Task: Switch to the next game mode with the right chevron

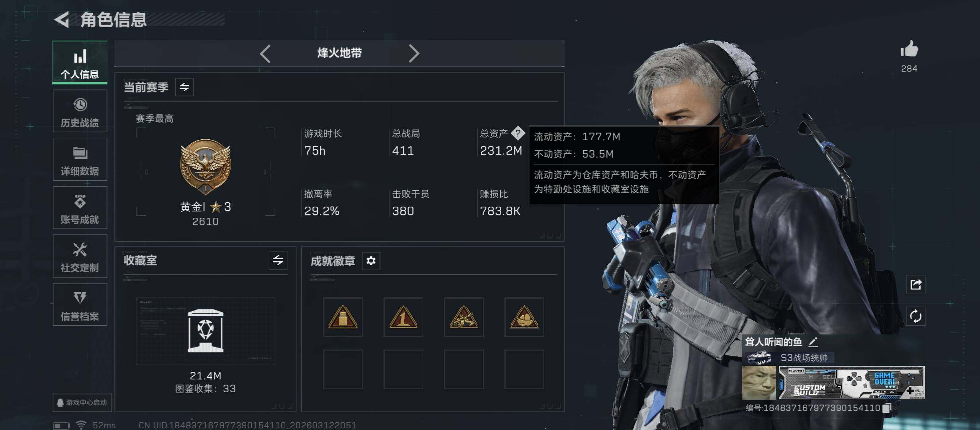Action: click(x=414, y=53)
